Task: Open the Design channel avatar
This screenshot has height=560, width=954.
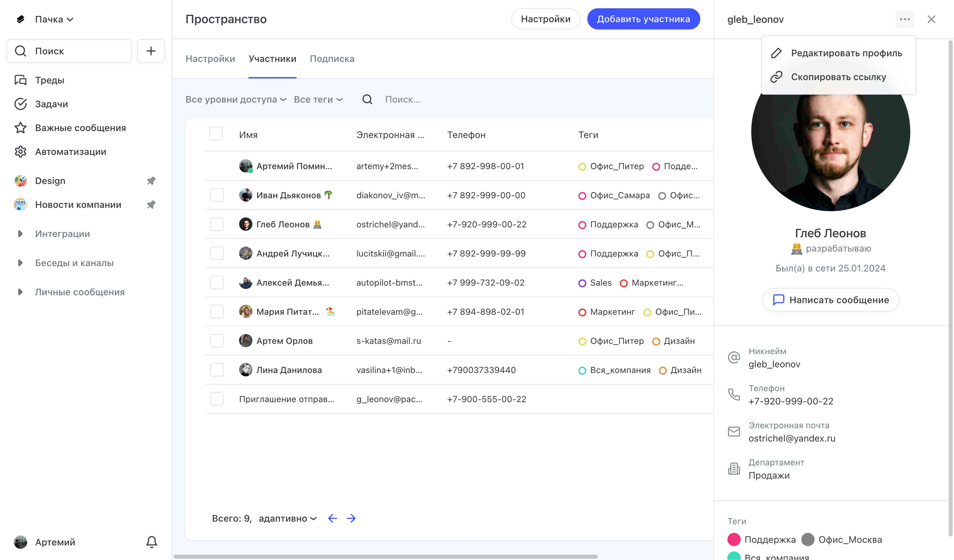Action: tap(21, 181)
